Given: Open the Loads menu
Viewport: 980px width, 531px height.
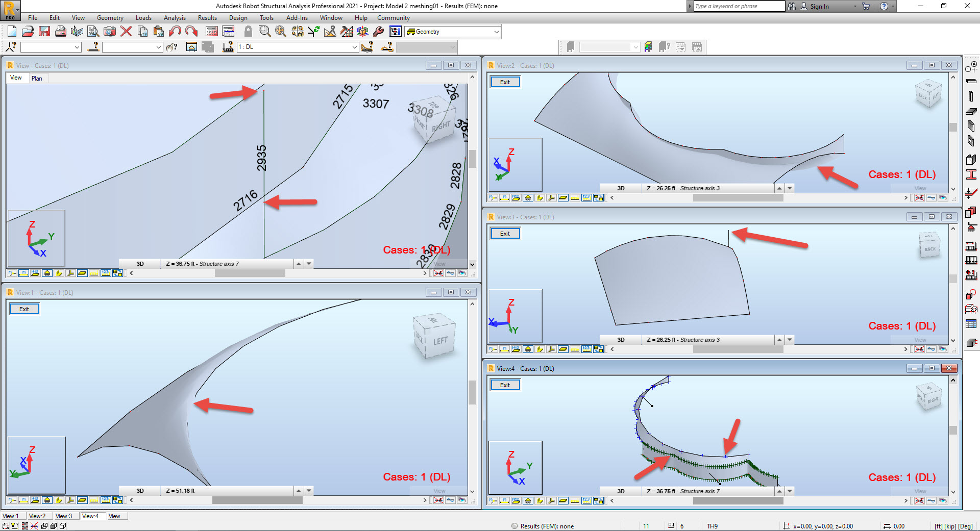Looking at the screenshot, I should pos(143,18).
